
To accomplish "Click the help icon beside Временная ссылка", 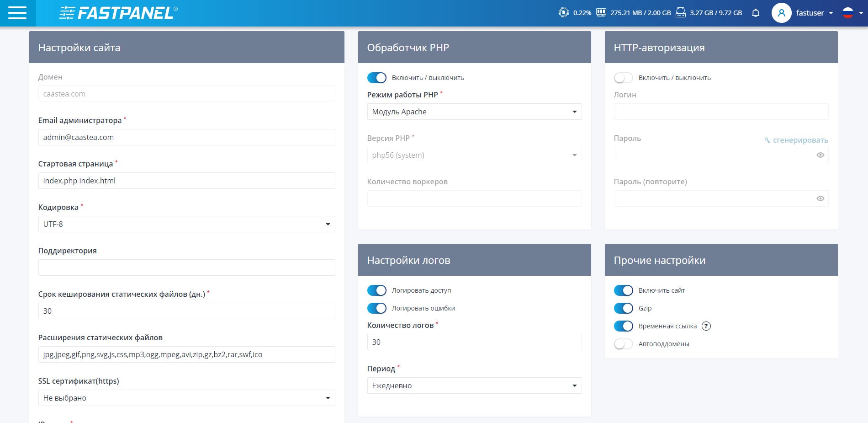I will [x=706, y=326].
